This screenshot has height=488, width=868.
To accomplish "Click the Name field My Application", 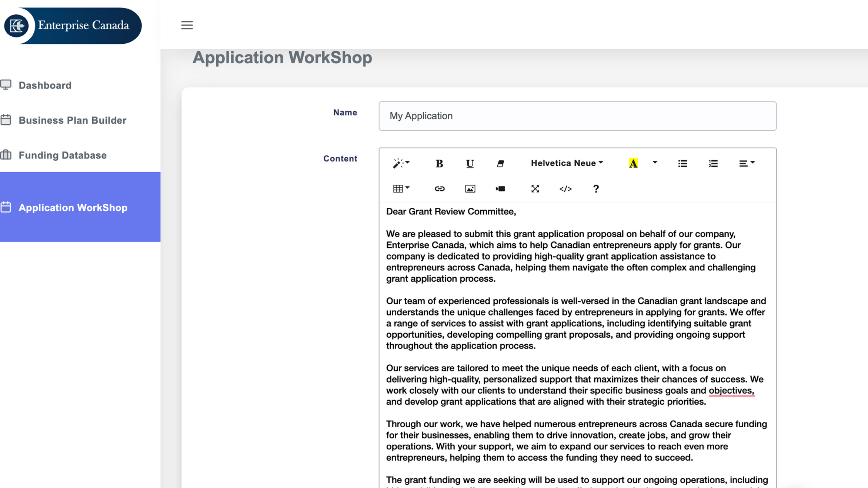I will [577, 116].
